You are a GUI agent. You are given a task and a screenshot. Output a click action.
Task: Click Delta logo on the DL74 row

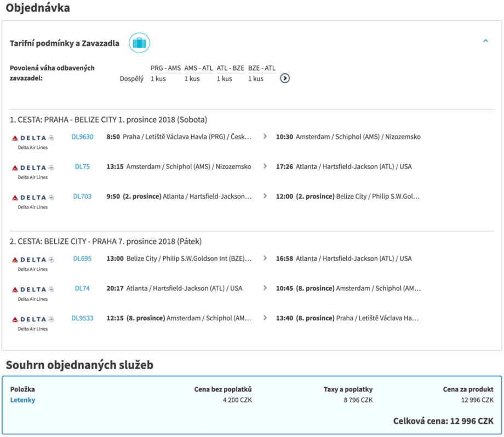coord(32,289)
